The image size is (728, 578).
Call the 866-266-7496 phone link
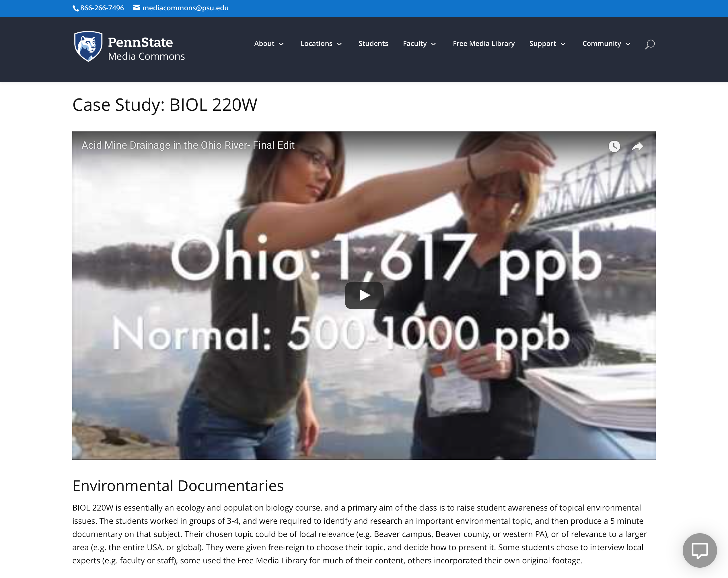tap(102, 8)
